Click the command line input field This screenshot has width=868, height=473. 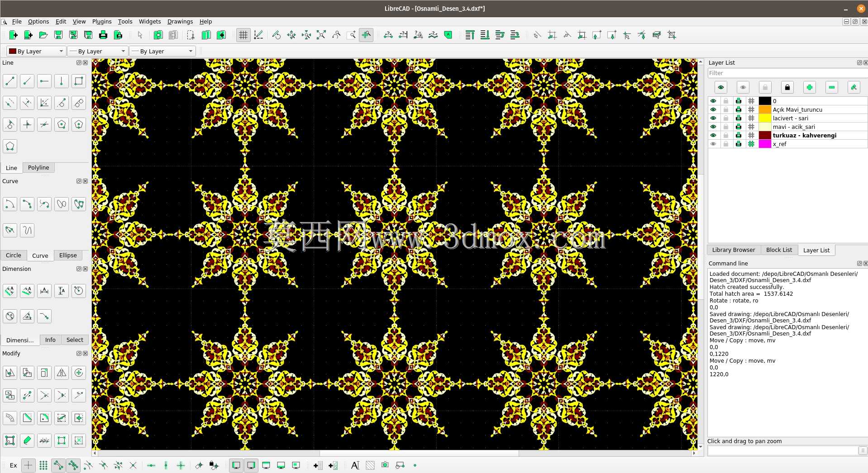783,450
